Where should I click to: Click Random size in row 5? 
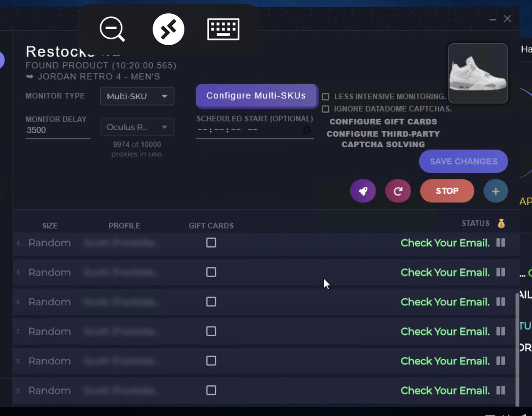(50, 272)
